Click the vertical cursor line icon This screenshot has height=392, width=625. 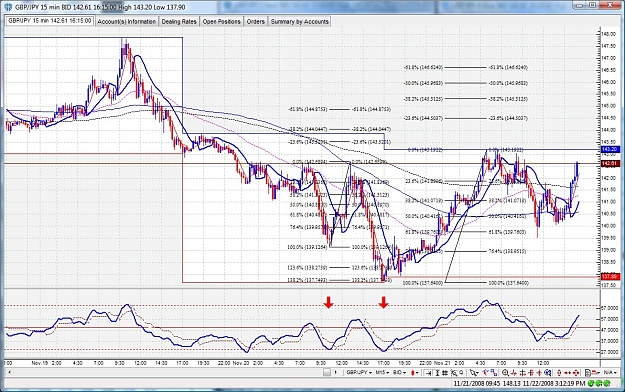[x=437, y=373]
